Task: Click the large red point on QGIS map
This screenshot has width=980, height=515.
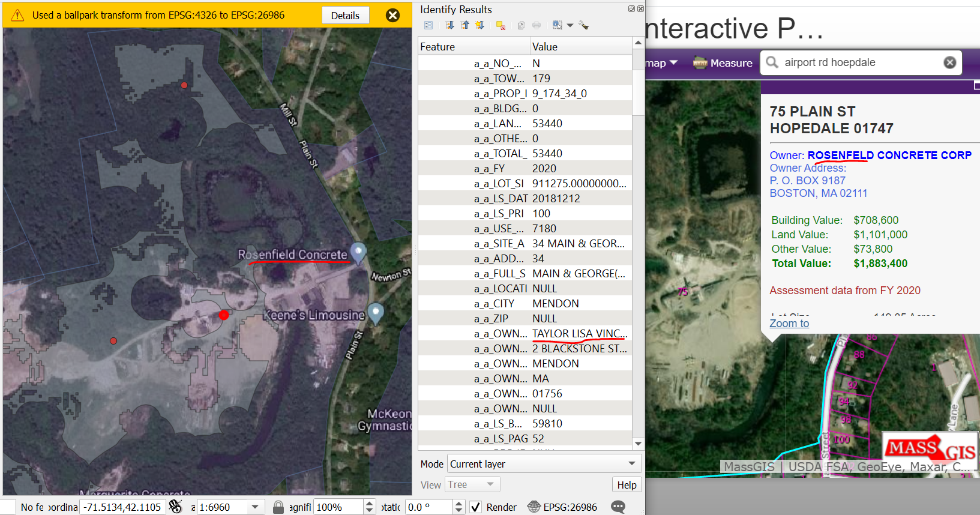Action: (x=224, y=315)
